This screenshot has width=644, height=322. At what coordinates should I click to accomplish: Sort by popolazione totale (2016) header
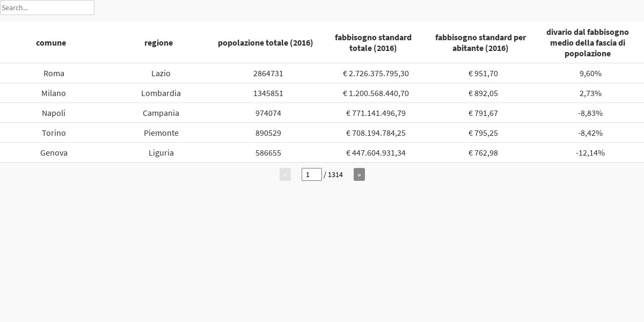click(265, 43)
